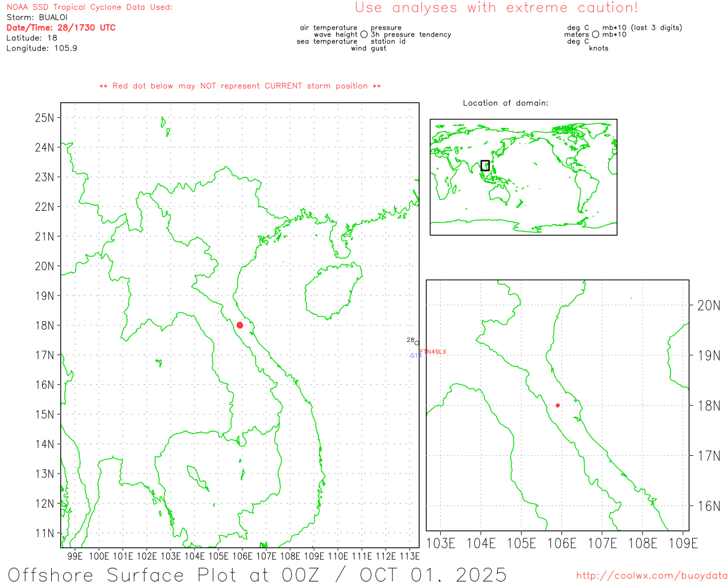
Task: Click NOAA SSD Tropical Cyclone Data header
Action: click(x=89, y=7)
